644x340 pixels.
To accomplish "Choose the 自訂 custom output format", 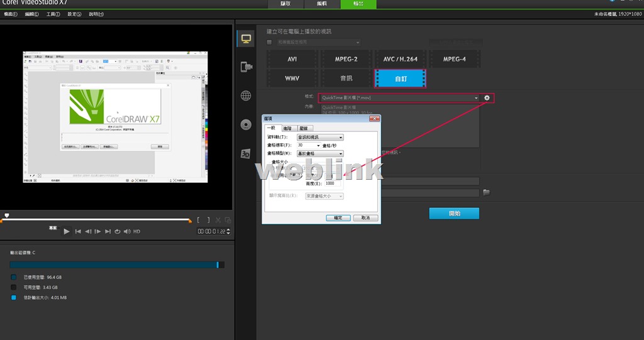I will (x=401, y=79).
